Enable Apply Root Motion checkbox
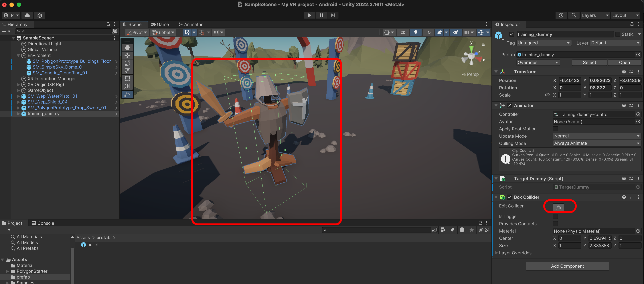644x284 pixels. click(555, 129)
